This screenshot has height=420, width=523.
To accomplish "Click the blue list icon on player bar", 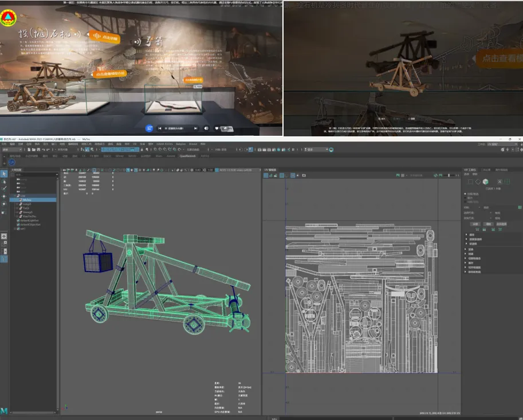I will pos(150,128).
